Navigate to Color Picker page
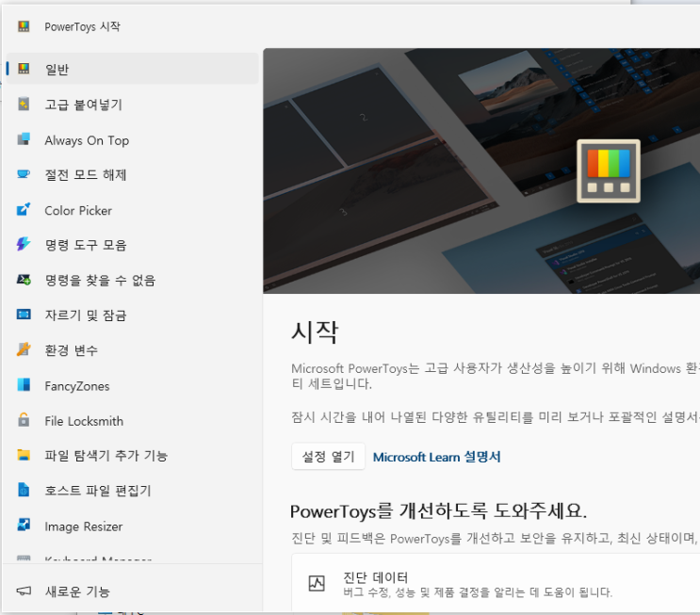Image resolution: width=700 pixels, height=615 pixels. coord(133,210)
